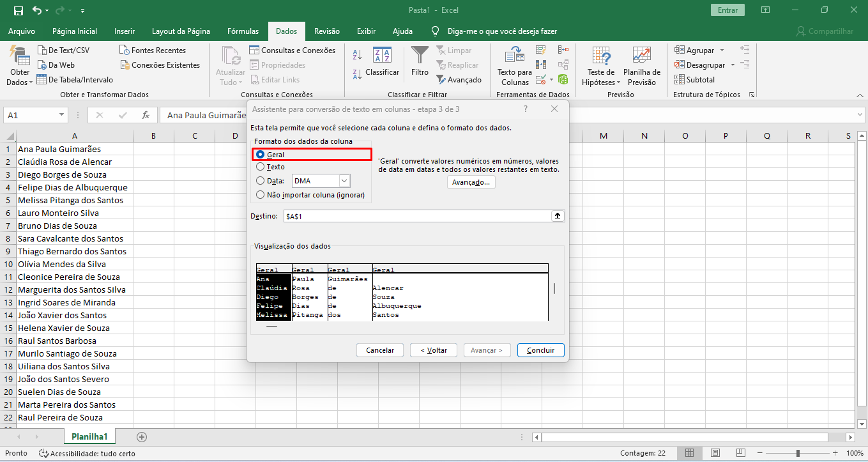Click the Texto para Colunas icon

point(514,56)
